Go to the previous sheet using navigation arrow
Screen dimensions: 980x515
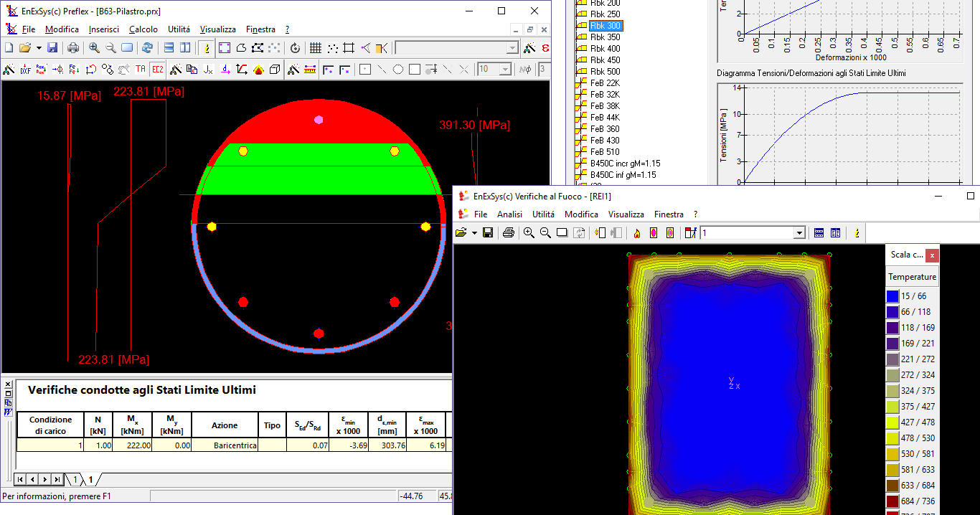coord(32,479)
